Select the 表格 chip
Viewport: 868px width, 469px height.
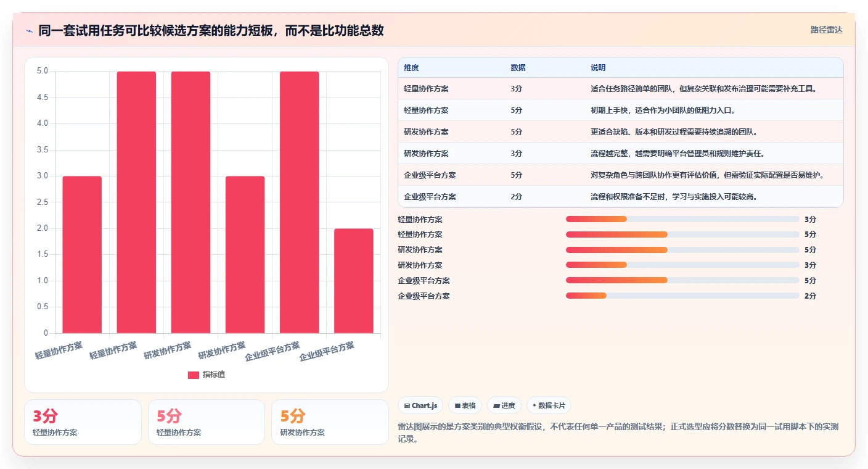coord(465,405)
